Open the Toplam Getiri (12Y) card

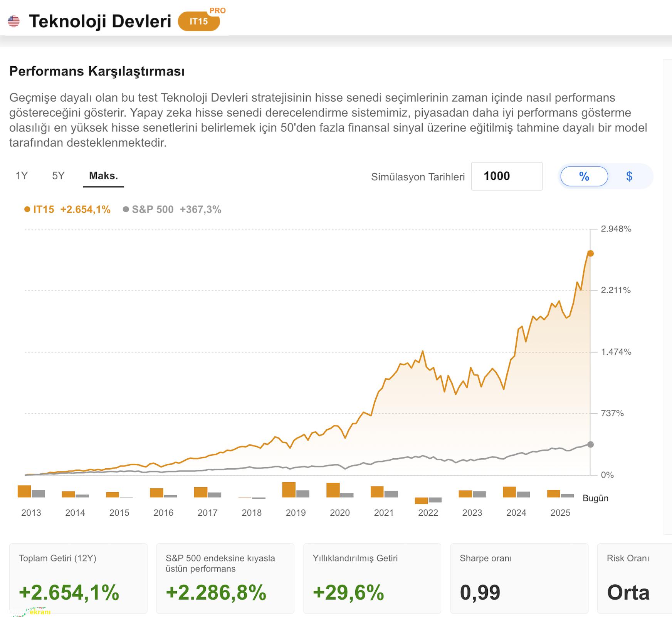[78, 578]
